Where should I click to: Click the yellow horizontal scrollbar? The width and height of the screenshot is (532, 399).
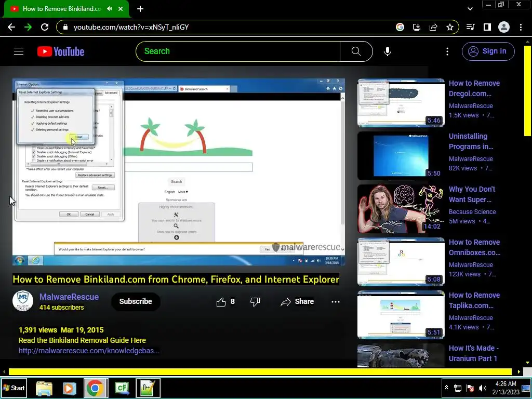[260, 371]
